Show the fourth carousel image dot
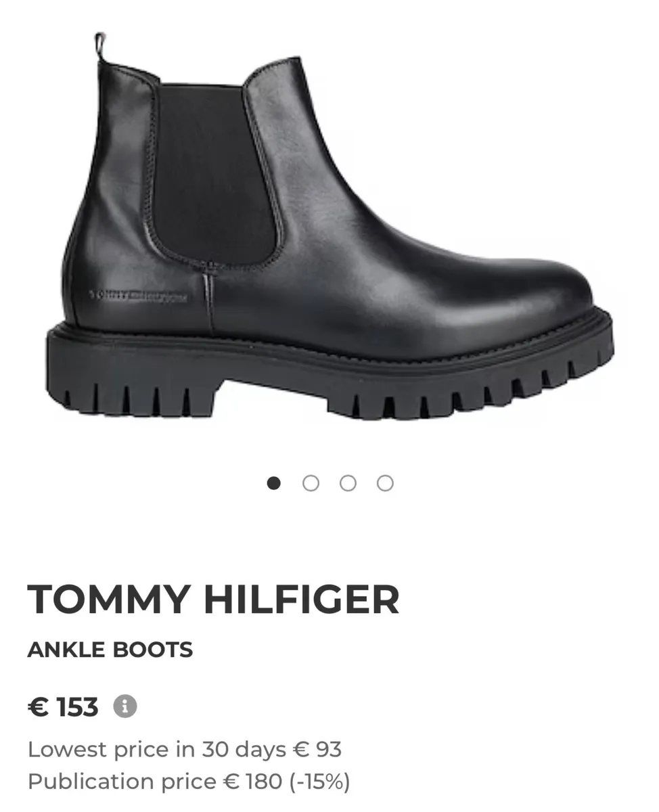659x812 pixels. 385,483
